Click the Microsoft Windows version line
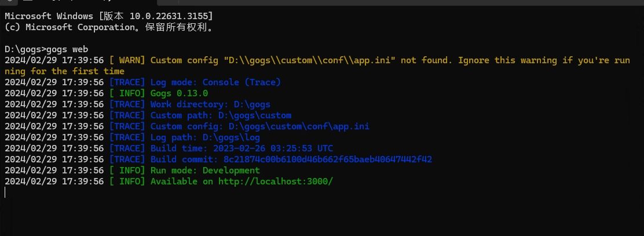Screen dimensions: 644x236 pyautogui.click(x=108, y=16)
